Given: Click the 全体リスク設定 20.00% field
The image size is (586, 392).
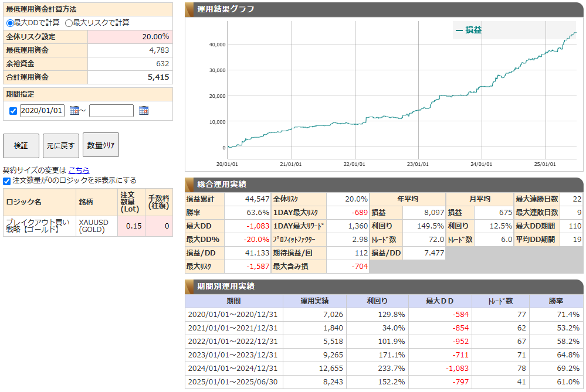Looking at the screenshot, I should (x=130, y=36).
